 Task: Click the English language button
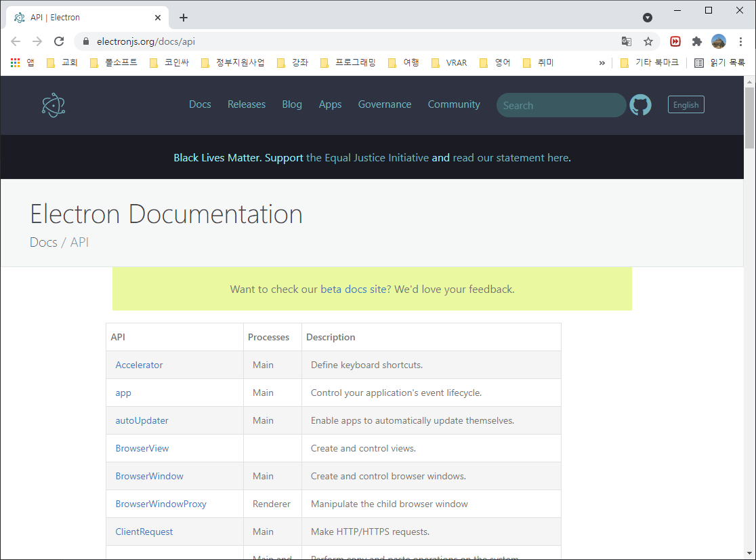(x=686, y=104)
